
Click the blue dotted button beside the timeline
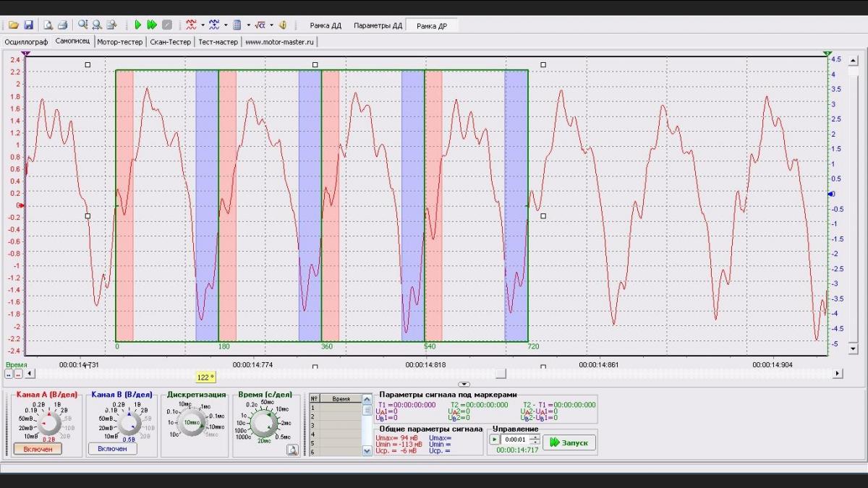[x=9, y=374]
